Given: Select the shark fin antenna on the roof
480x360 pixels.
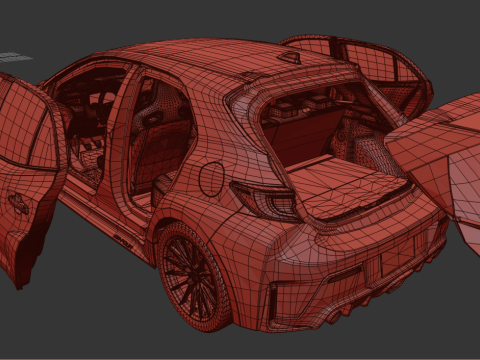Looking at the screenshot, I should tap(290, 58).
